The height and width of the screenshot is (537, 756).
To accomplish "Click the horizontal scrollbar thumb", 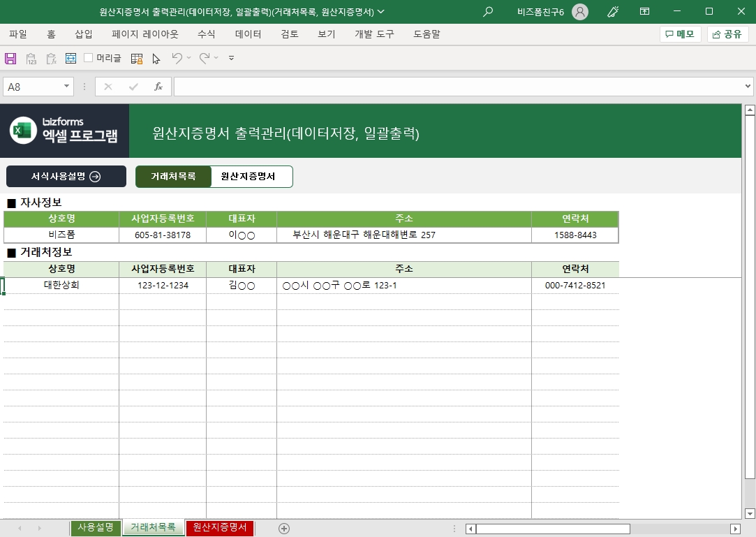I will pos(552,529).
